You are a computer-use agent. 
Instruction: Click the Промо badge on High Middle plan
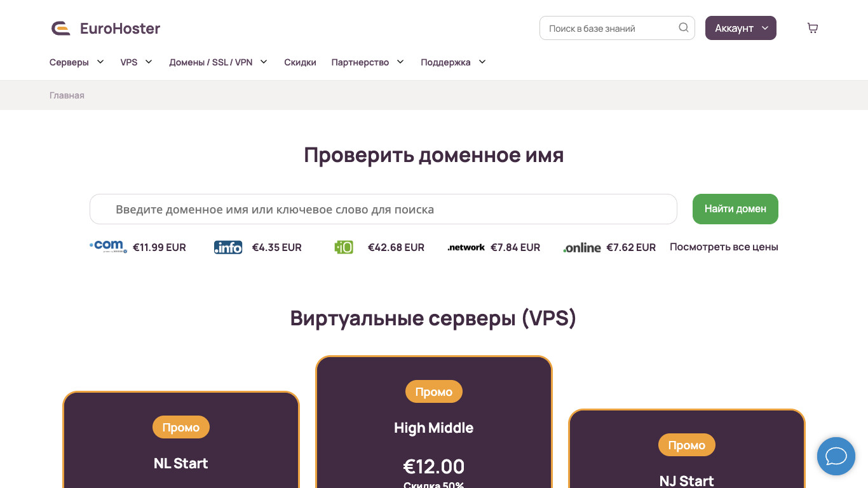(x=434, y=391)
